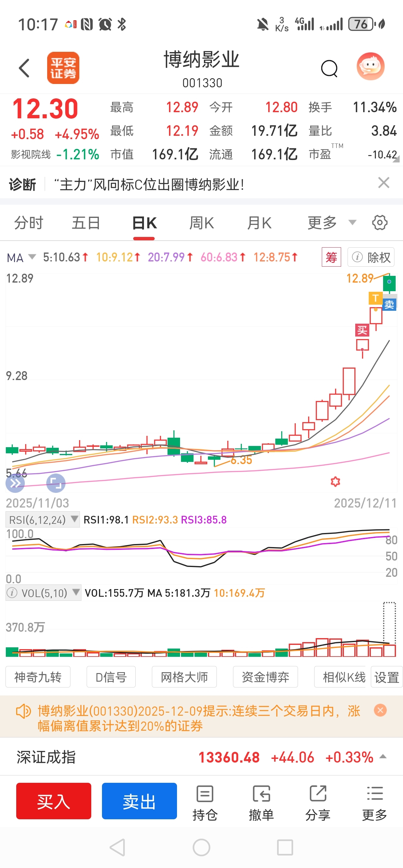Open the Ping An Securities logo
The width and height of the screenshot is (403, 868).
click(63, 68)
